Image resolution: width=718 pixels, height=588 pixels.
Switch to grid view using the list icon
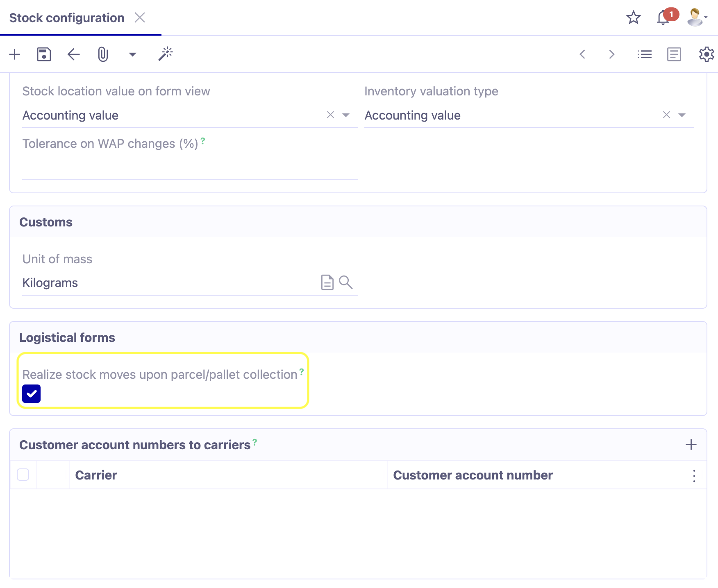coord(644,54)
